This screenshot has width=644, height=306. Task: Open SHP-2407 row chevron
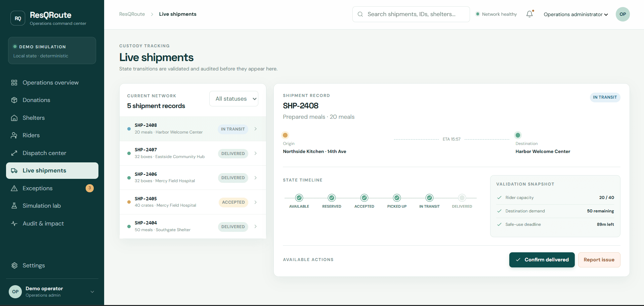click(256, 153)
